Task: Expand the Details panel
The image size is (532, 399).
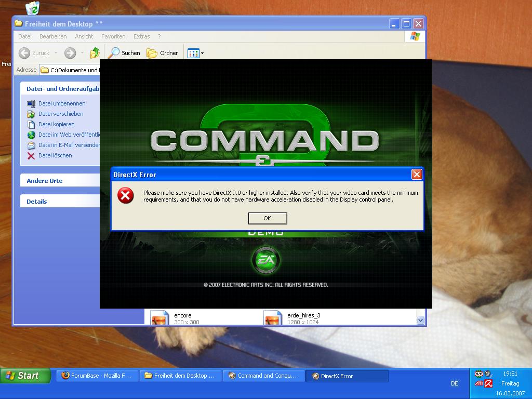Action: point(60,201)
